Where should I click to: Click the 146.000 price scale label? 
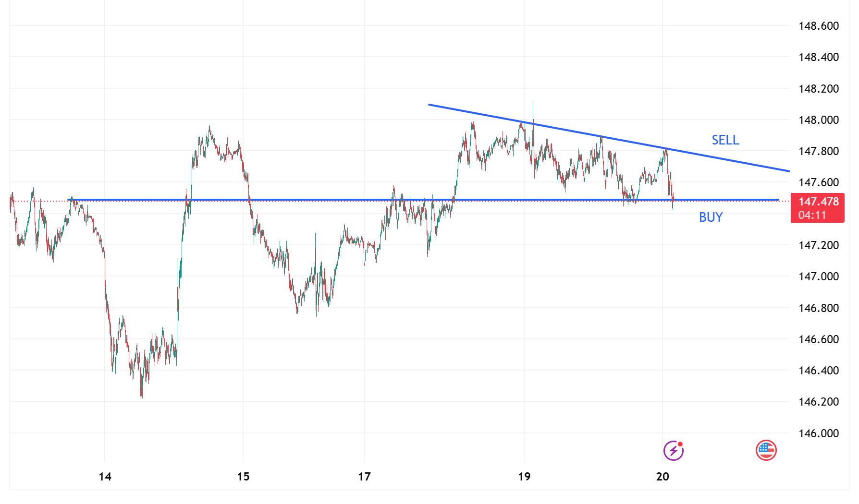(x=819, y=433)
